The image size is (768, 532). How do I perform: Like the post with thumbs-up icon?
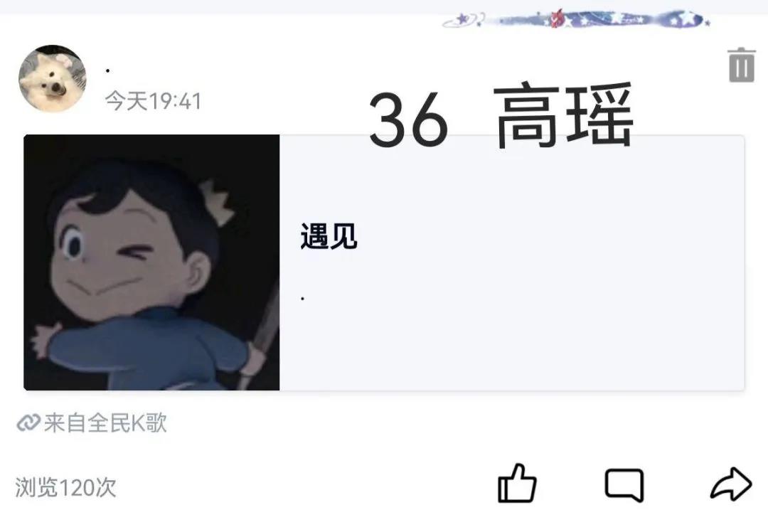pyautogui.click(x=517, y=483)
